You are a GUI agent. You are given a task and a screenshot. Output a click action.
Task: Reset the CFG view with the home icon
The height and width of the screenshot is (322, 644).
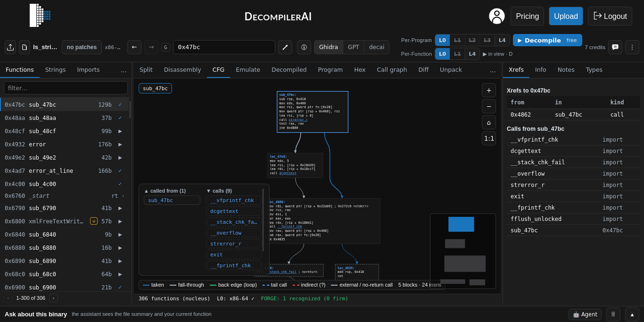tap(489, 122)
